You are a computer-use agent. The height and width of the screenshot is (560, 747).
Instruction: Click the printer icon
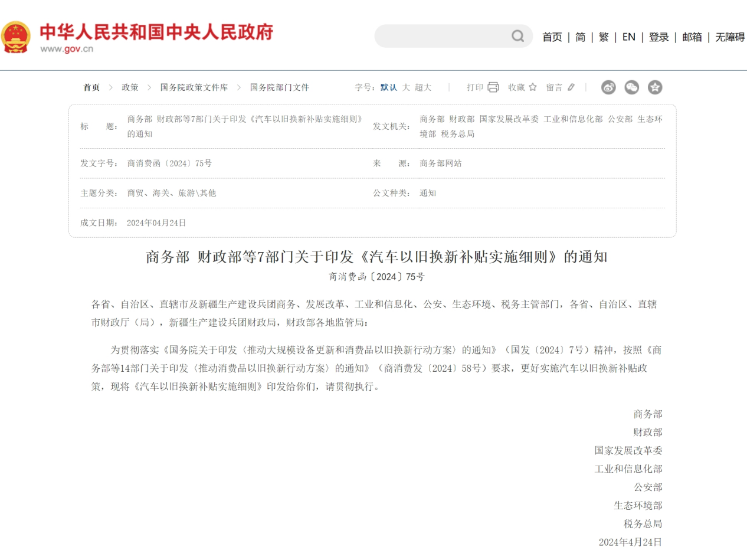point(493,87)
